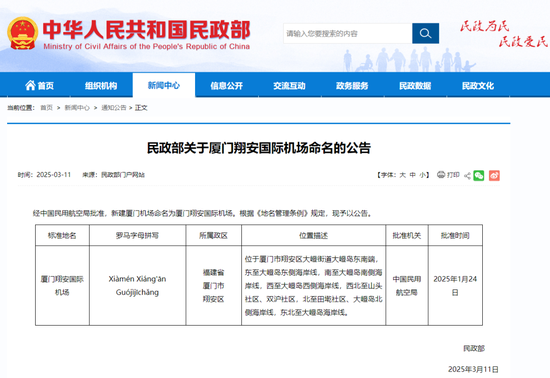Screen dimensions: 550x378
Task: Click the cell 福建省 厦门市 翔安区
Action: (x=213, y=285)
